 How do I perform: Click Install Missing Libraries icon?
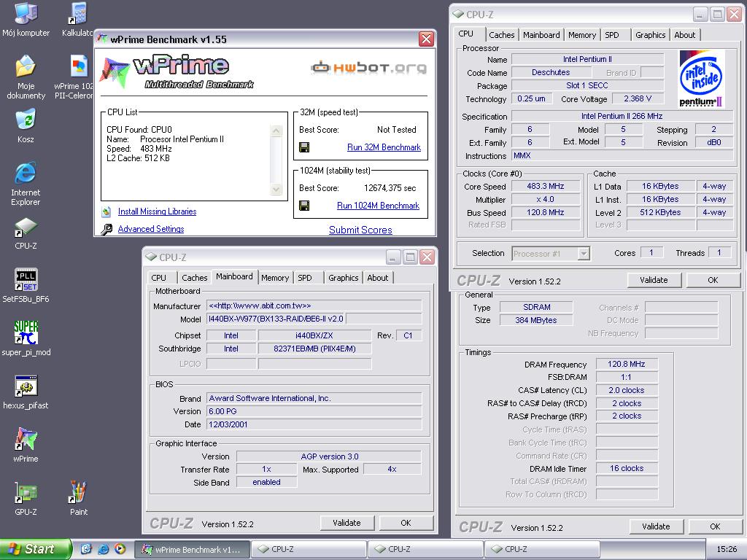click(107, 211)
